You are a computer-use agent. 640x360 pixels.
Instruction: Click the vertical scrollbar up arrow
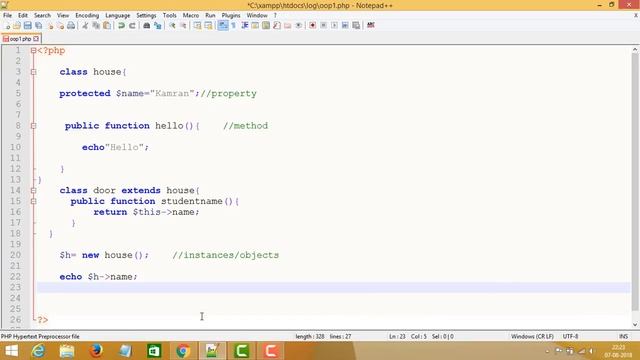pyautogui.click(x=635, y=49)
